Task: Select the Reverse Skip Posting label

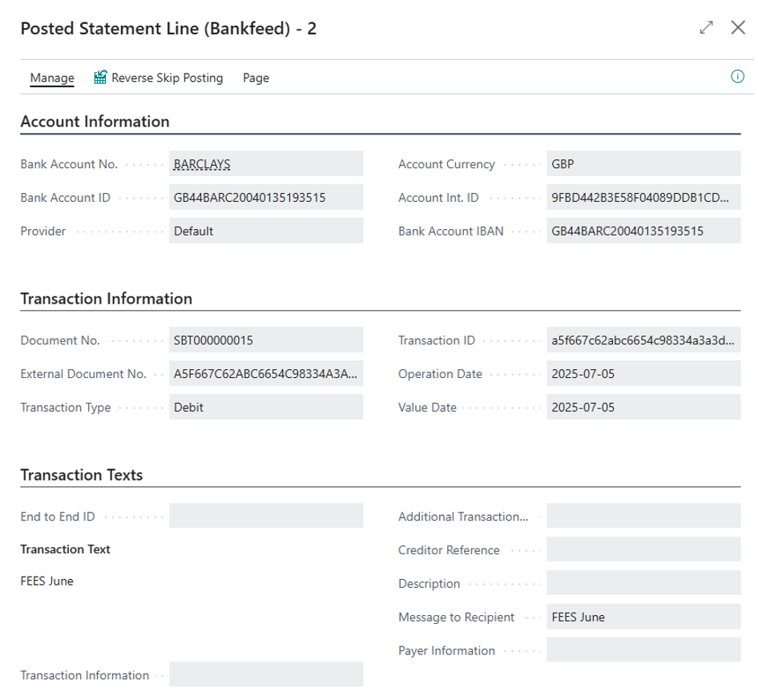Action: pos(167,78)
